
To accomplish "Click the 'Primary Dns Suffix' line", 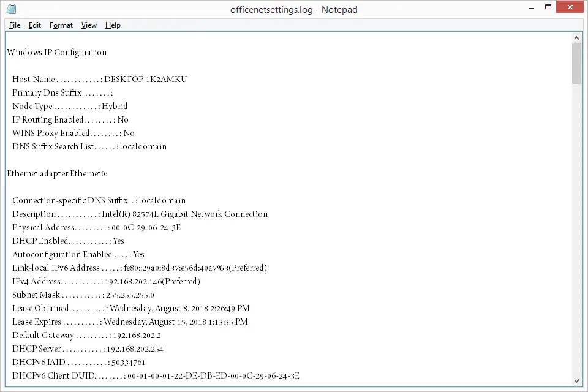I will pos(62,92).
